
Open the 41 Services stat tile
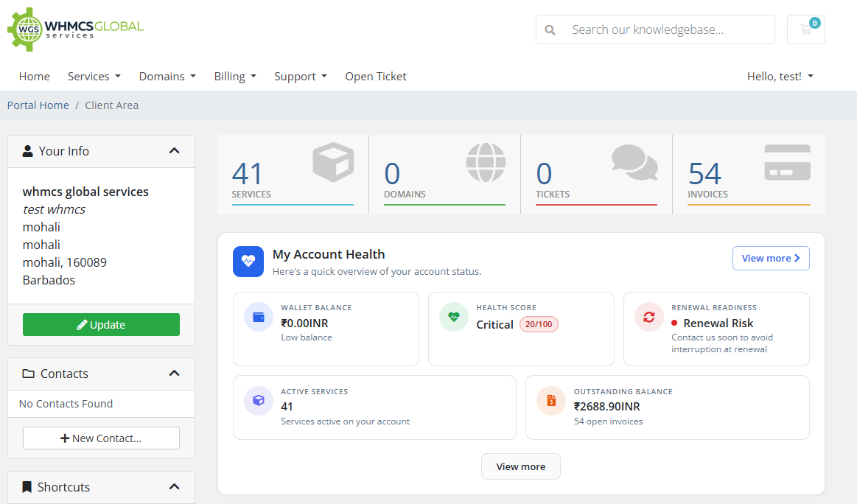coord(293,175)
